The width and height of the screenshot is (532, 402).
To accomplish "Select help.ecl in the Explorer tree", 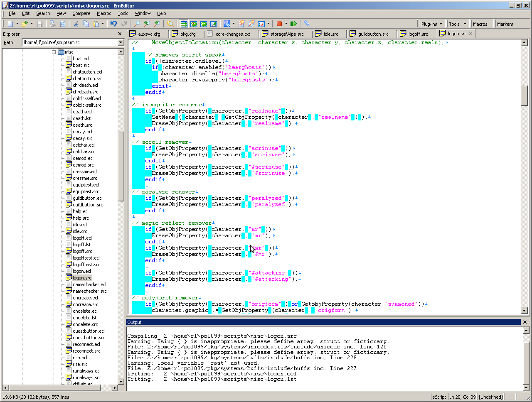I will (81, 211).
